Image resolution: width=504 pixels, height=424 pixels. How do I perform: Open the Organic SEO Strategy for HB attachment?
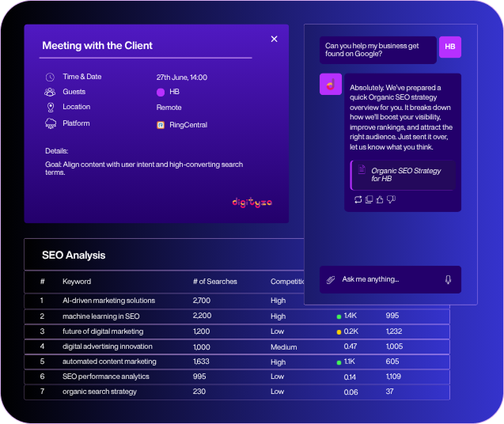(402, 175)
